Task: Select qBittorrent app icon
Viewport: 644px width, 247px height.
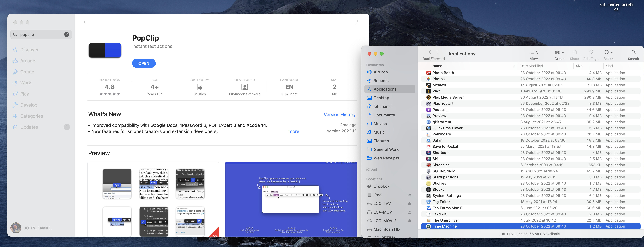Action: 428,122
